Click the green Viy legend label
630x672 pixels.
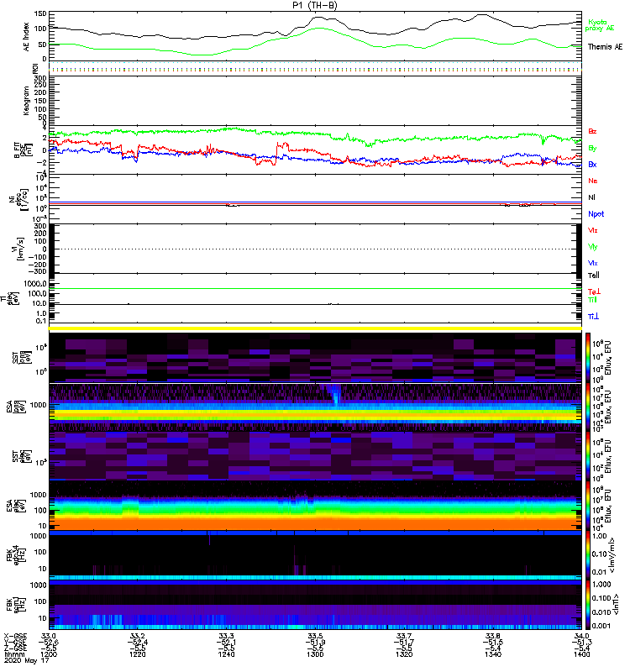click(593, 247)
